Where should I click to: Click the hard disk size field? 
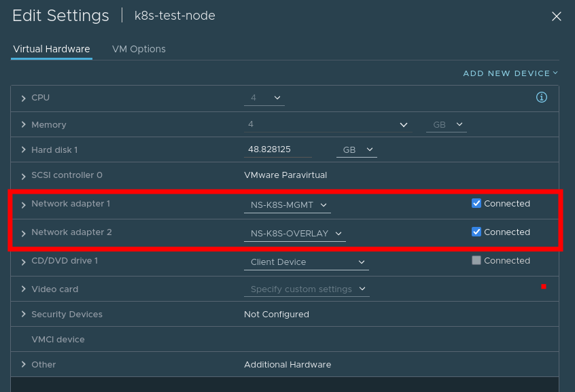coord(277,149)
